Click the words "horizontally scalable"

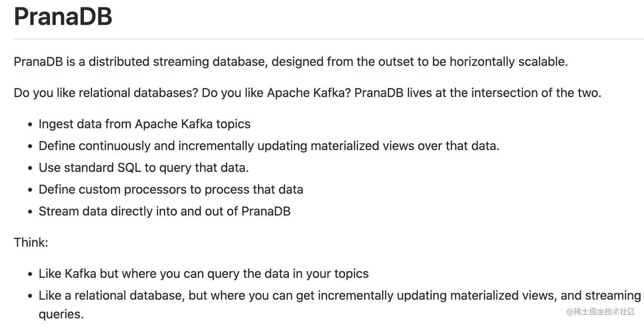(x=509, y=62)
